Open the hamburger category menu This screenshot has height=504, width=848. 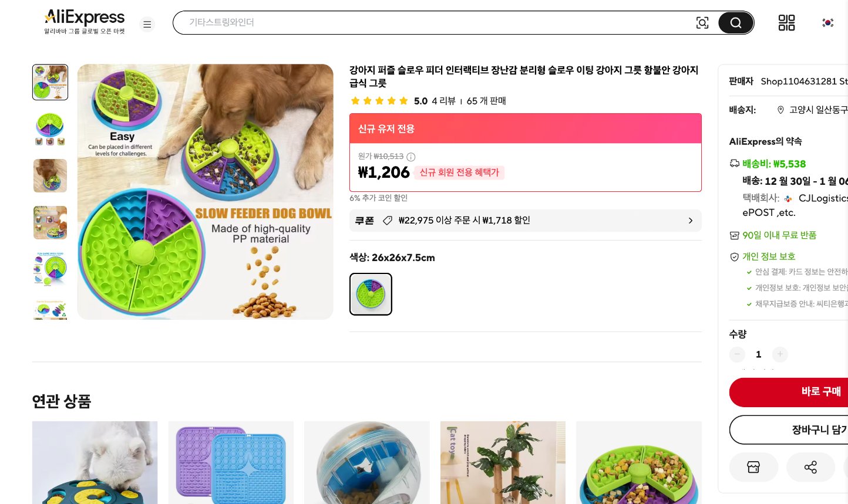tap(147, 24)
